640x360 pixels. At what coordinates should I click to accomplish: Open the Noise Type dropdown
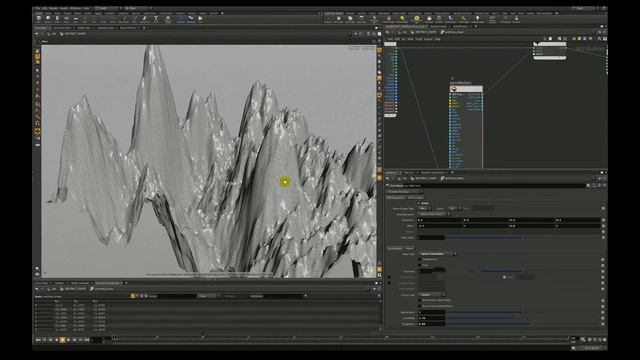click(438, 254)
